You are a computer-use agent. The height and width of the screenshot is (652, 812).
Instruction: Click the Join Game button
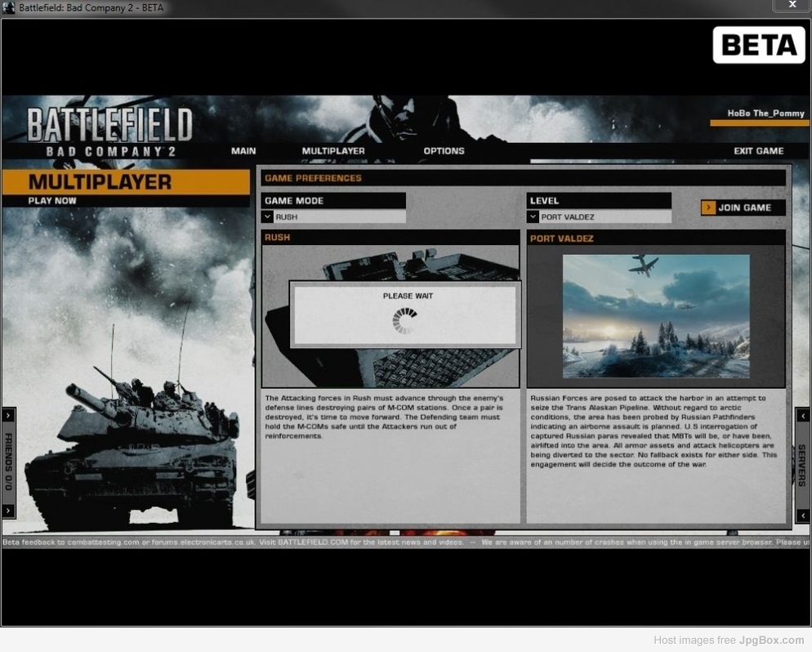(743, 208)
